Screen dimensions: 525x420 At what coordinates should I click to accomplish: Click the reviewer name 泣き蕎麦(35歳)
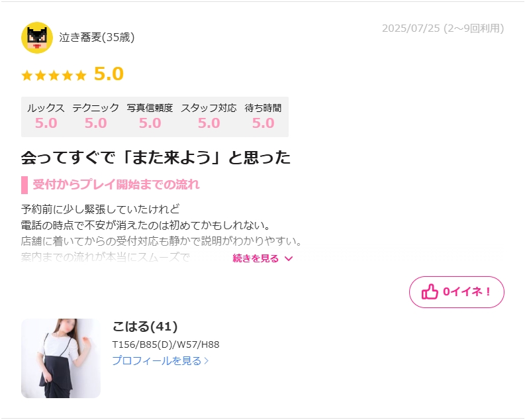click(x=97, y=37)
